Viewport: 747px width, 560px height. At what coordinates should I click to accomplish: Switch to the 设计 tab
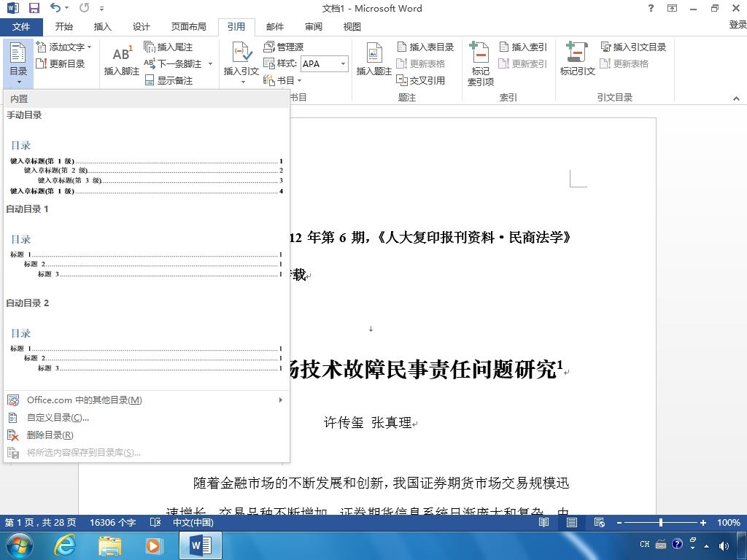tap(141, 27)
